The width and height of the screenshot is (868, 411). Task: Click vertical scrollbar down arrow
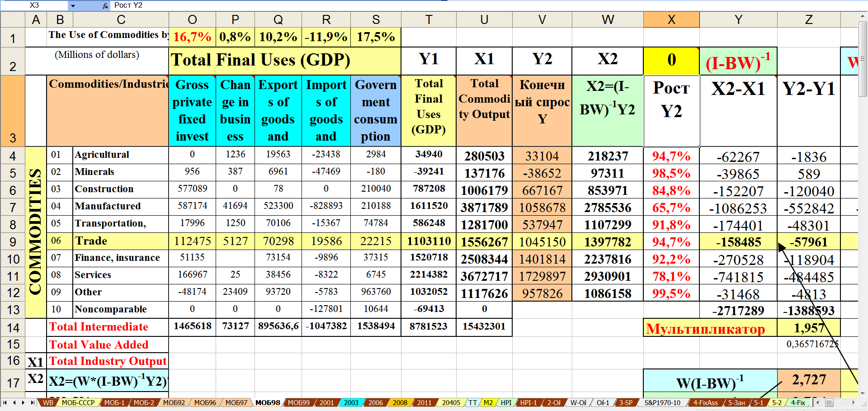pyautogui.click(x=863, y=393)
